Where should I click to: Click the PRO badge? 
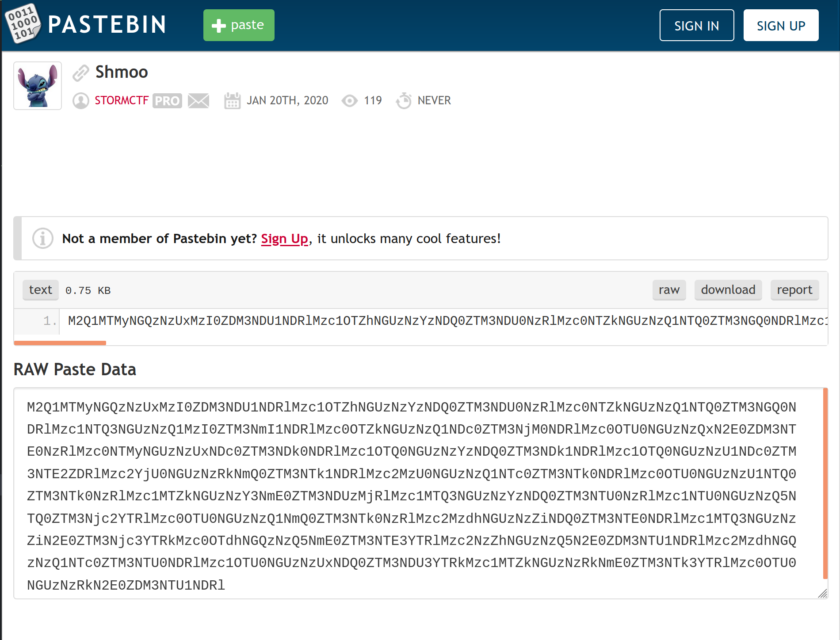point(168,101)
